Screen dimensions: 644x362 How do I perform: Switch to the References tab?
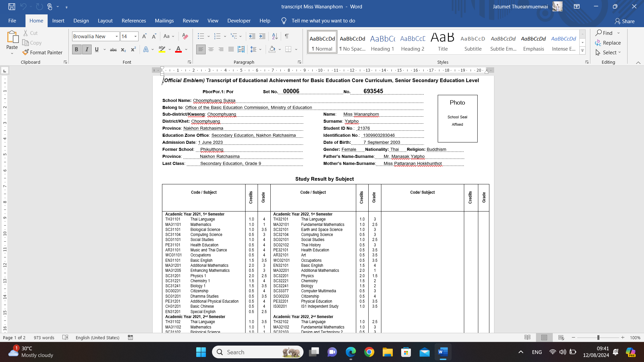[x=134, y=21]
